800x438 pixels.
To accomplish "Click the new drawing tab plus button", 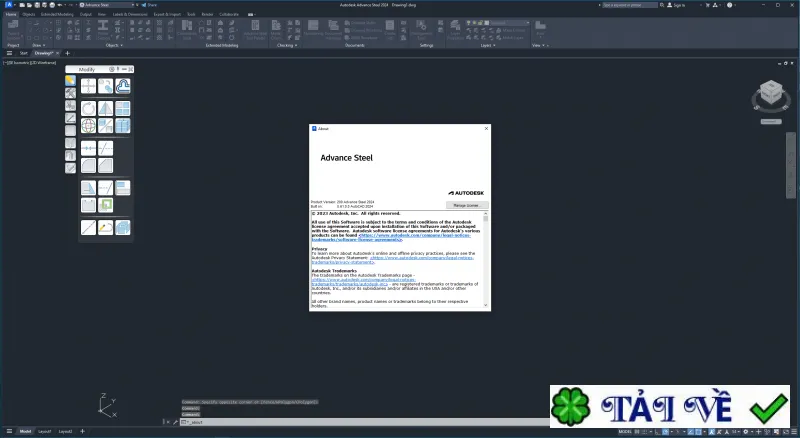I will pyautogui.click(x=67, y=53).
